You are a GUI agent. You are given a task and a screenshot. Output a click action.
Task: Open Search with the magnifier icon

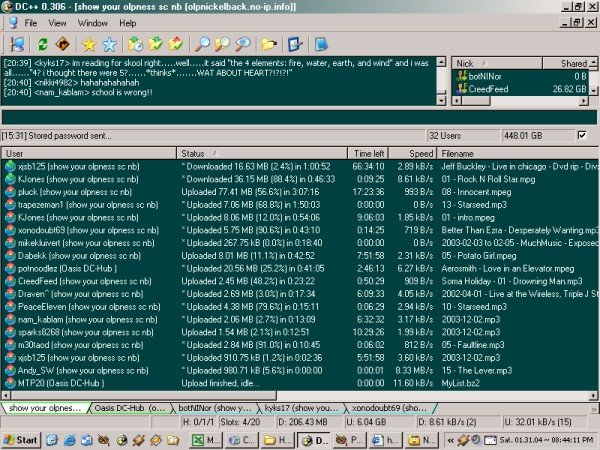pyautogui.click(x=202, y=44)
